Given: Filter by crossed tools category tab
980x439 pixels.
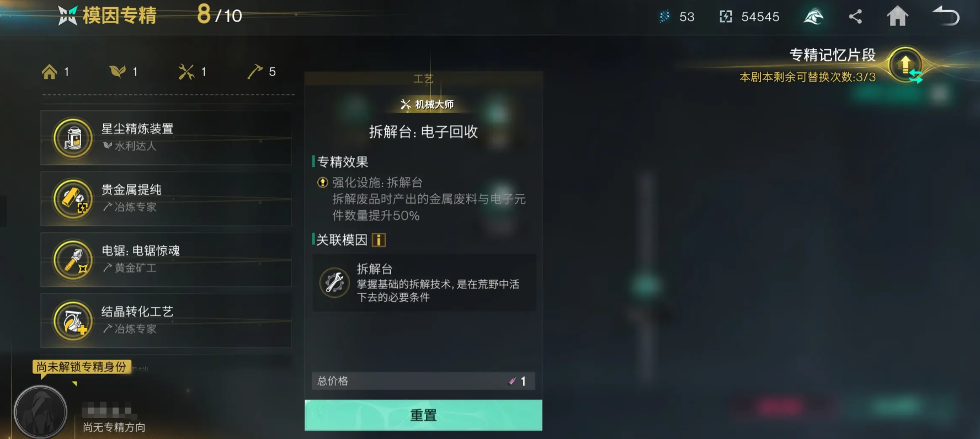Looking at the screenshot, I should tap(193, 72).
